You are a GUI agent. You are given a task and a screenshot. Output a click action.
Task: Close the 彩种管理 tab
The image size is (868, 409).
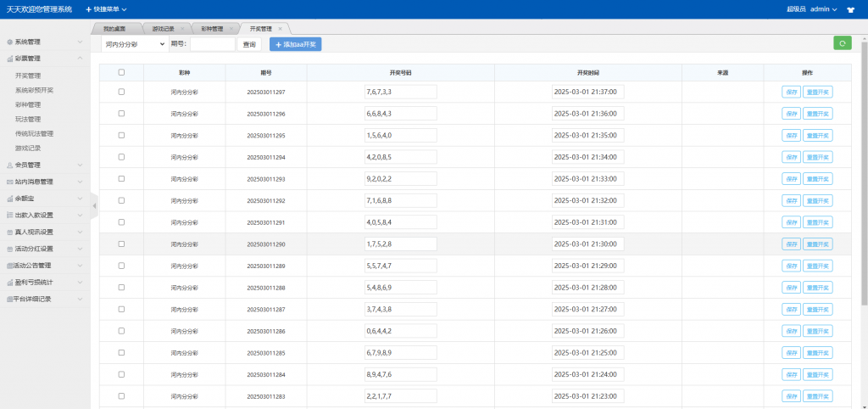pos(231,29)
